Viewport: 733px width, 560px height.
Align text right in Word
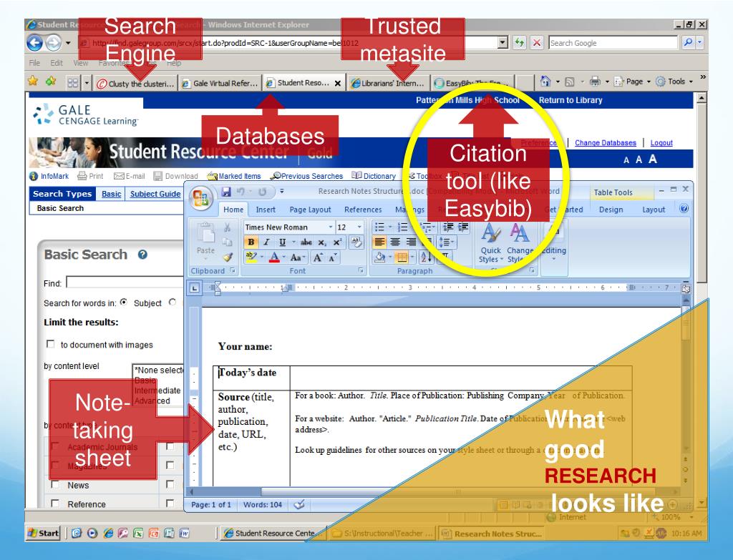[411, 242]
